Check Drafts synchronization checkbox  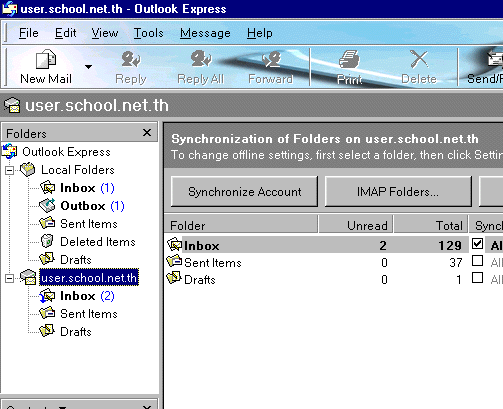tap(477, 277)
